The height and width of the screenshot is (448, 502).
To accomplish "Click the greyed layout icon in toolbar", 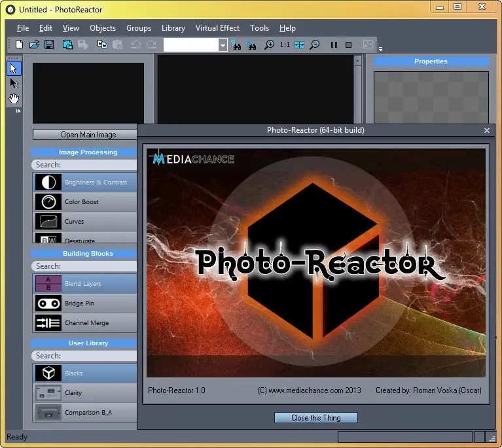I will click(x=368, y=44).
